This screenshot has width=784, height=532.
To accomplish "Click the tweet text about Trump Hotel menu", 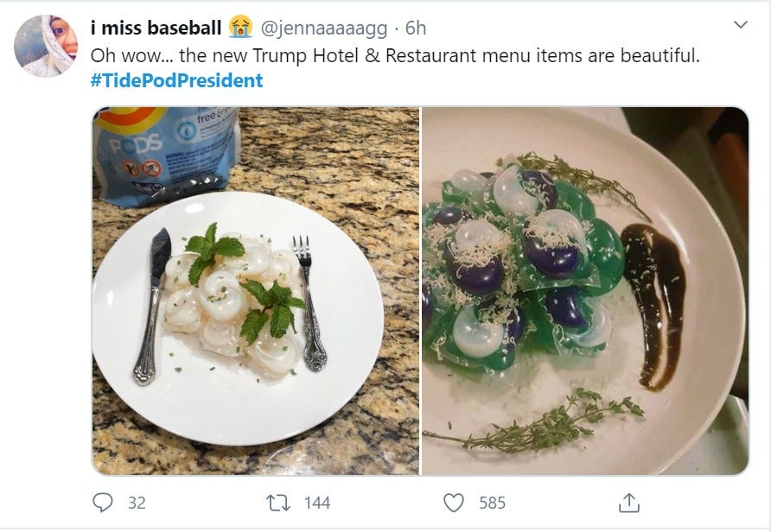I will tap(395, 55).
